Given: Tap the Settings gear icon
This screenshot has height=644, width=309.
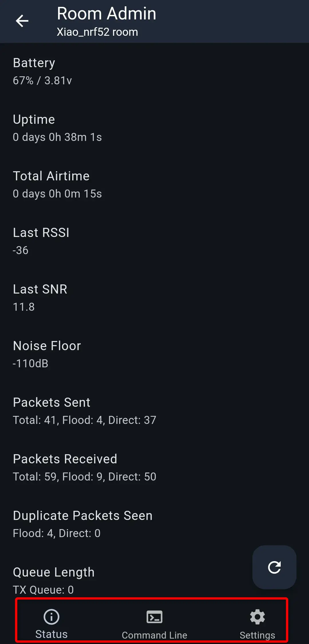Looking at the screenshot, I should tap(257, 617).
